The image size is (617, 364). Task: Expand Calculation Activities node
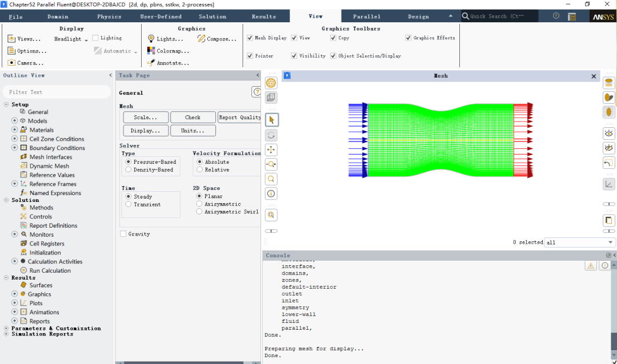[14, 261]
